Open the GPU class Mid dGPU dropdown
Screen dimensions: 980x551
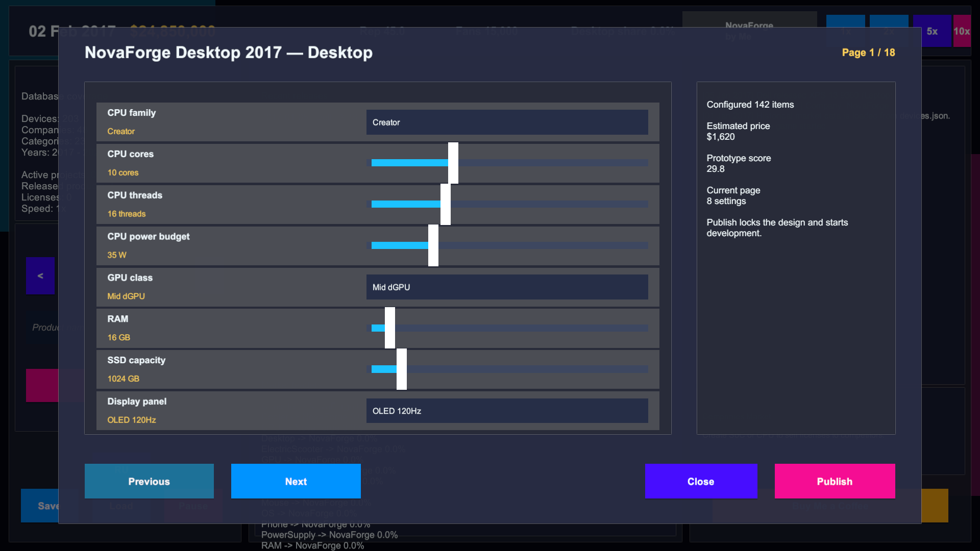507,287
